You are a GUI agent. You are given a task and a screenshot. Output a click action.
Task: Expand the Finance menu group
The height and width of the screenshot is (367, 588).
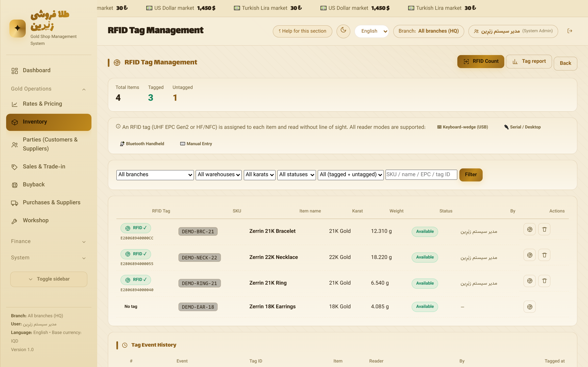click(49, 241)
